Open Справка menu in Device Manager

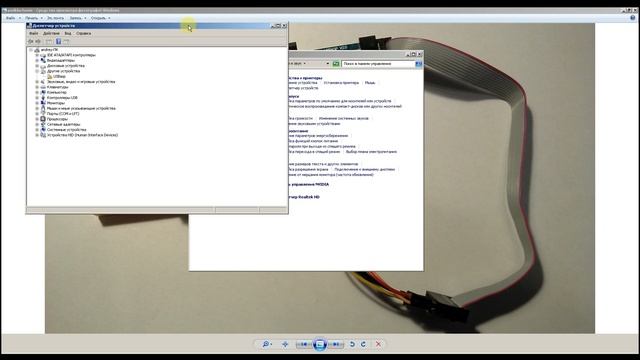pyautogui.click(x=84, y=33)
